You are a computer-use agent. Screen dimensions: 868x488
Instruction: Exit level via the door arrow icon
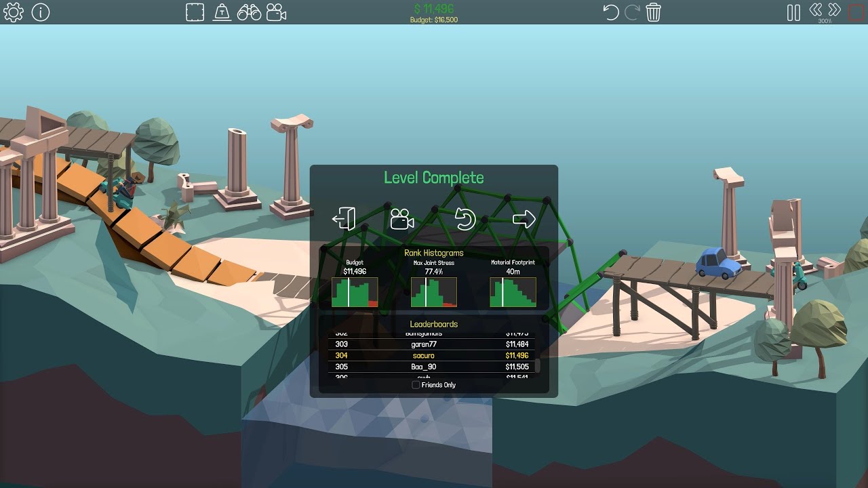coord(344,219)
